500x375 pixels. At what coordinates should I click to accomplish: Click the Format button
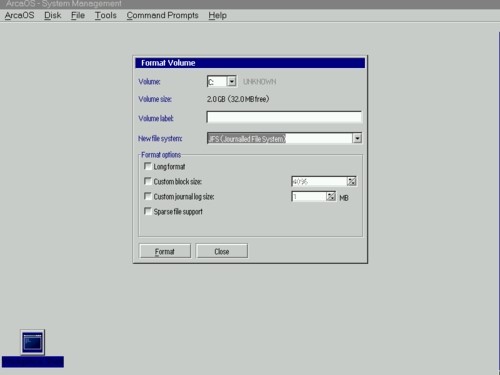point(165,251)
